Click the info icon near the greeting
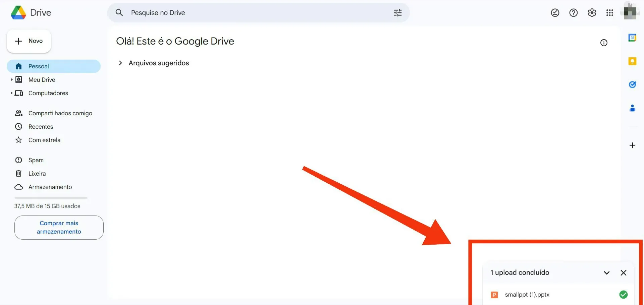 coord(604,43)
